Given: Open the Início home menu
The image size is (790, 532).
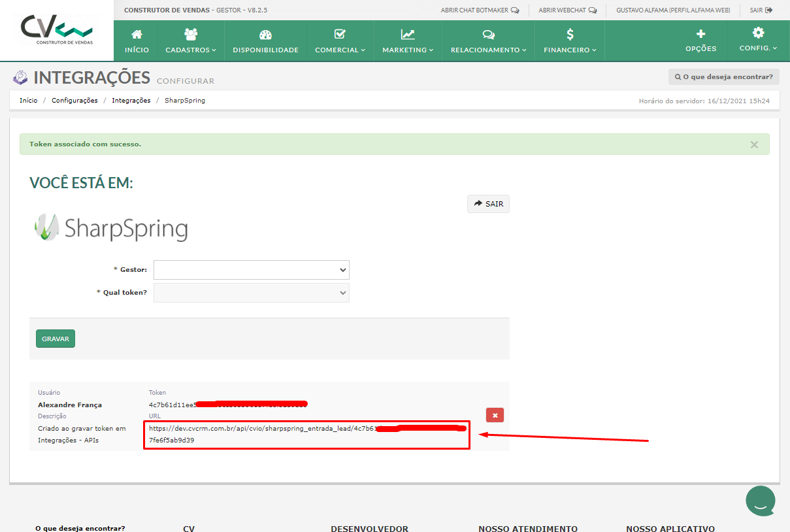Looking at the screenshot, I should point(137,41).
